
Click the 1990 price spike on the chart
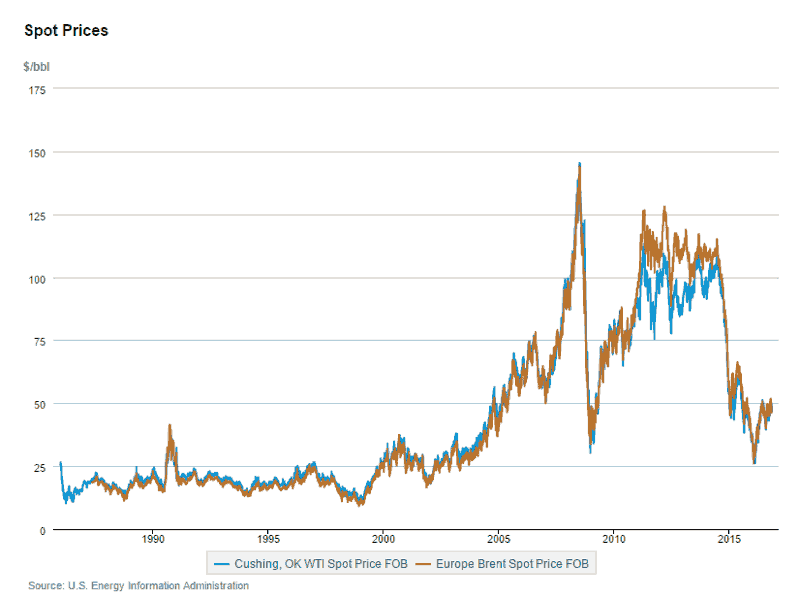[x=170, y=427]
